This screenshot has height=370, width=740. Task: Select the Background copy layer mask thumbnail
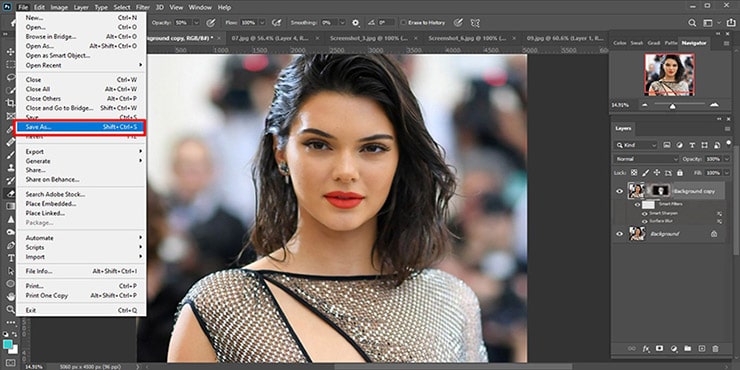[x=660, y=191]
